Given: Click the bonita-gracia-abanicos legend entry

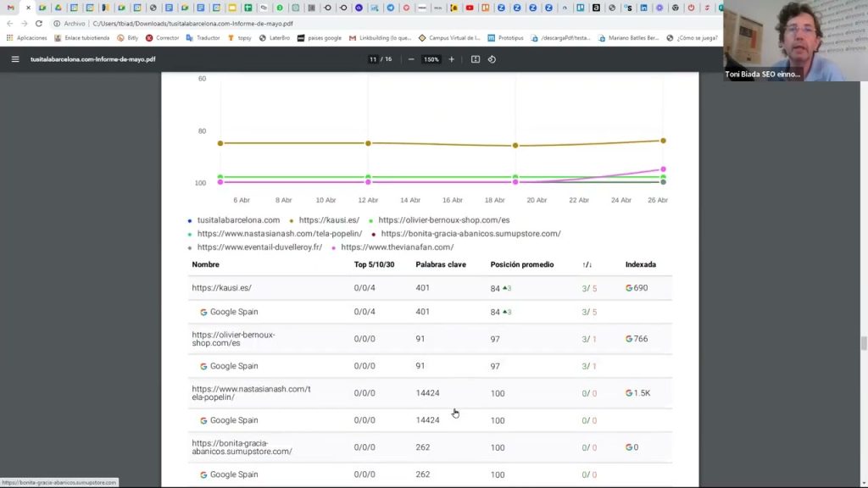Looking at the screenshot, I should pyautogui.click(x=470, y=234).
